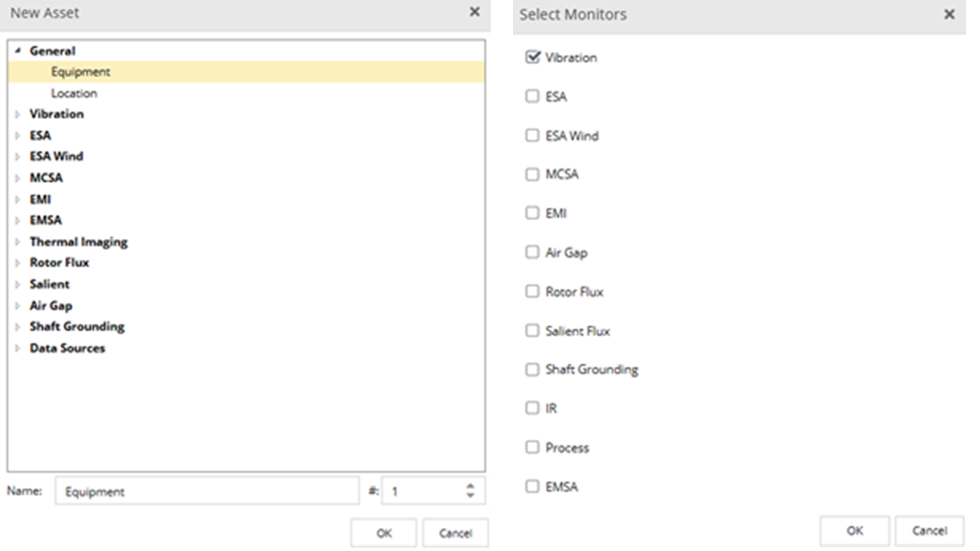Expand the Salient tree node
980x551 pixels.
click(18, 284)
